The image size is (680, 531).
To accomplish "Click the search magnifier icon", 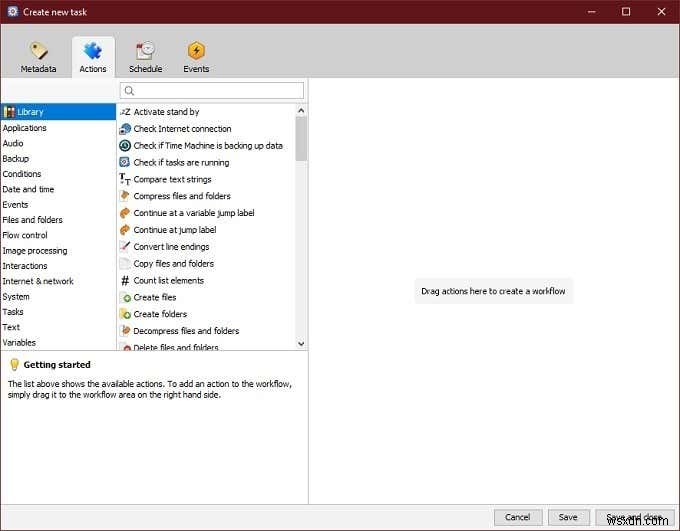I will coord(129,91).
